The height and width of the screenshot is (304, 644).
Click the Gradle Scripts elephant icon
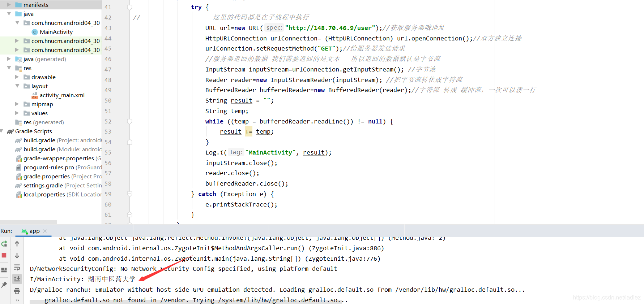coord(10,131)
